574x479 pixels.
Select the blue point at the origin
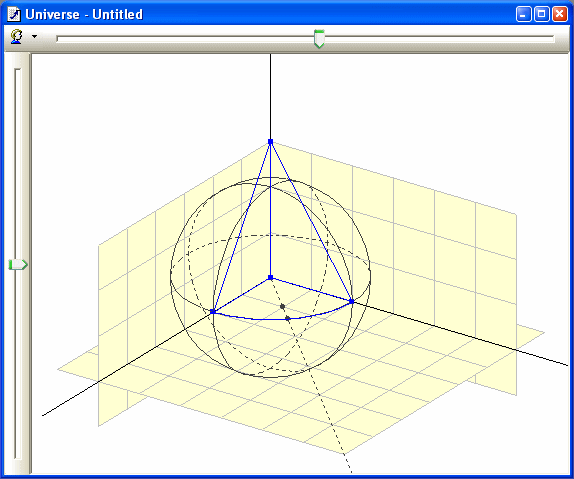point(271,278)
